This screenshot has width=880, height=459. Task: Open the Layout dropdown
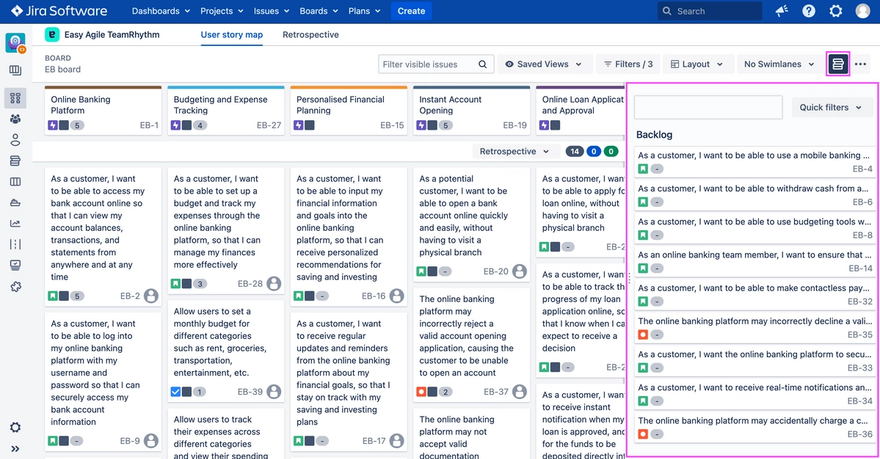click(697, 64)
